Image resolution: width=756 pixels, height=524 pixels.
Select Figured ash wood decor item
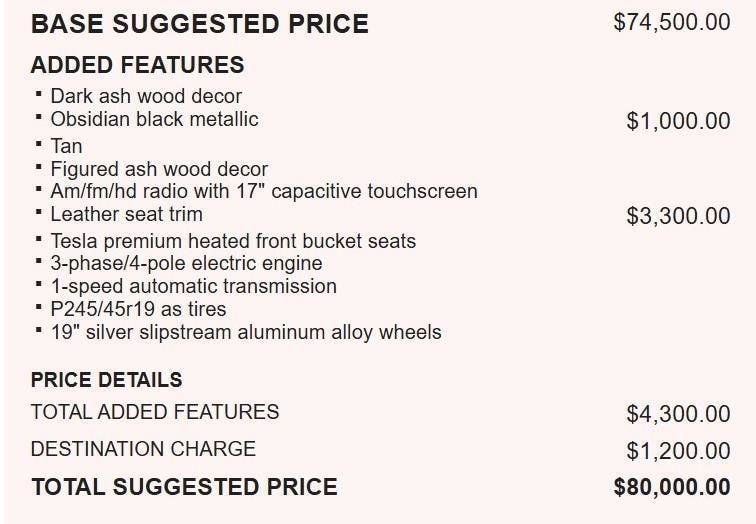pyautogui.click(x=159, y=169)
